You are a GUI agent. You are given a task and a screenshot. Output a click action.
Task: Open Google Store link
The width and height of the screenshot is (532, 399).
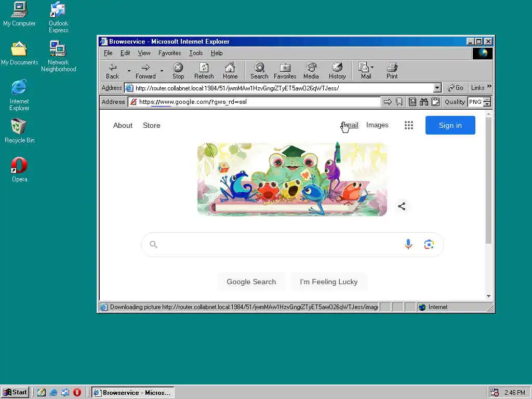pos(151,125)
